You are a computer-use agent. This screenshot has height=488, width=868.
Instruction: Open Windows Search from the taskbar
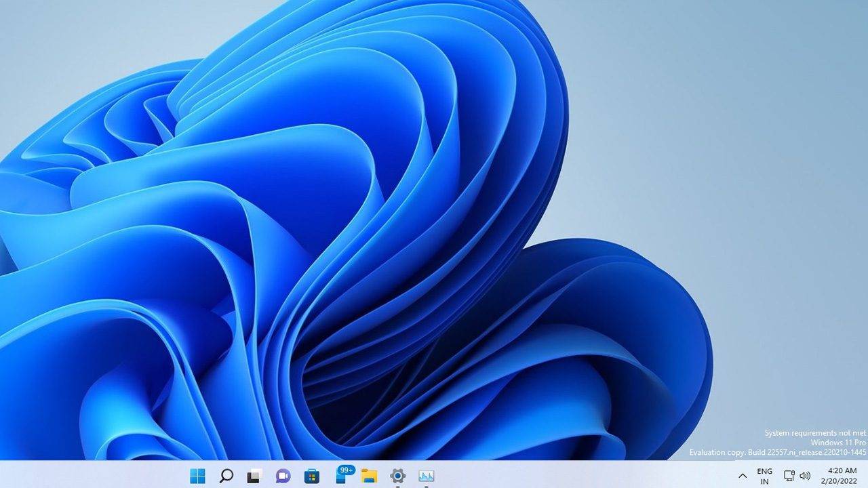[x=225, y=475]
